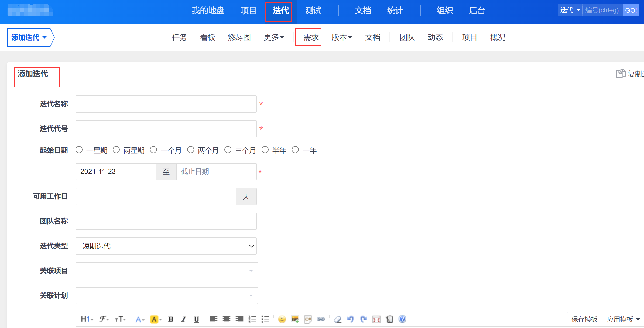
Task: Open the 燃尽图 sub-navigation tab
Action: pos(239,37)
